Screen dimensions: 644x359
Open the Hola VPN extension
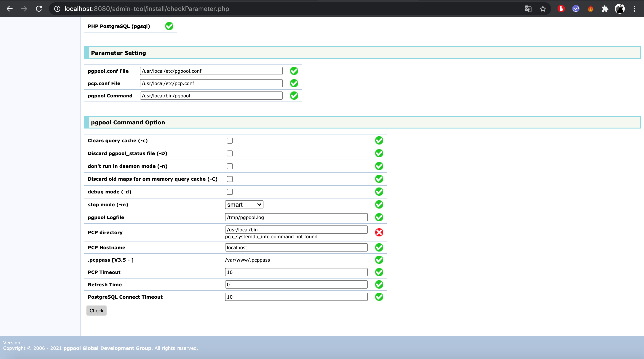[x=590, y=9]
